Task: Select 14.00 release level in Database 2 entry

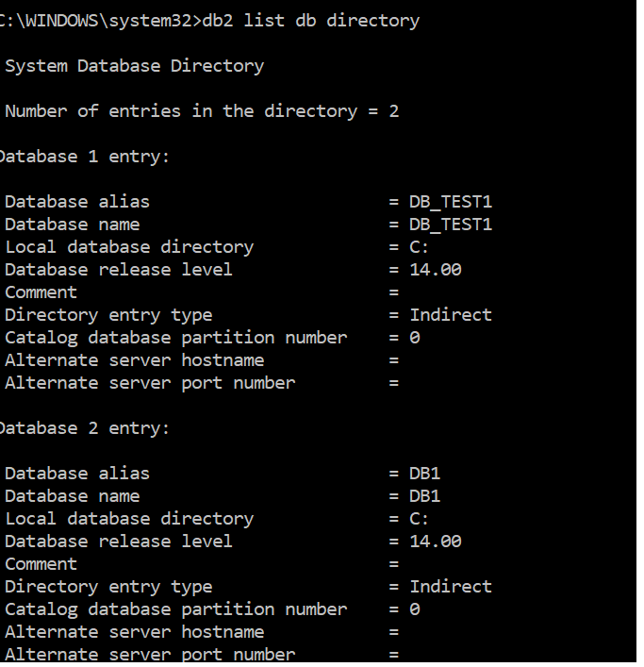Action: 436,542
